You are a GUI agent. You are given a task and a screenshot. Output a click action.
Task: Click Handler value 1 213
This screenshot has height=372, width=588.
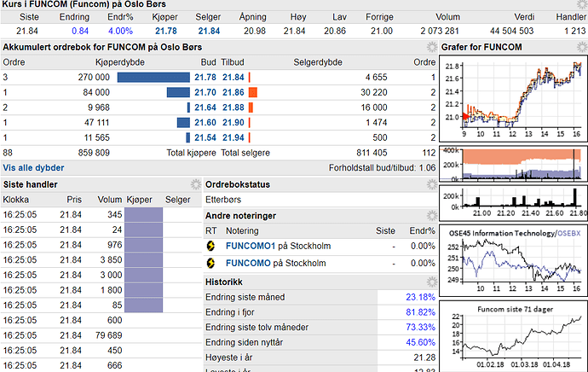click(x=575, y=32)
